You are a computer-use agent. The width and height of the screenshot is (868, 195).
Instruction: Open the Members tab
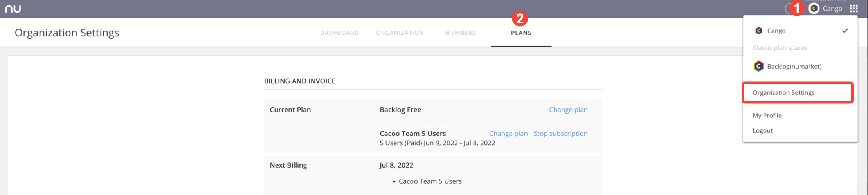point(461,33)
